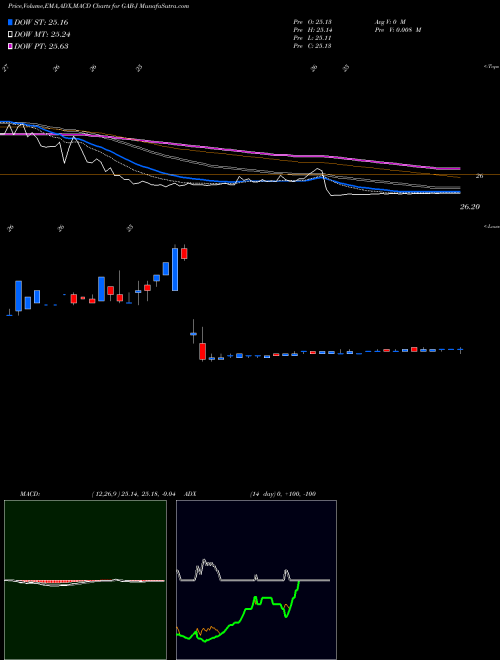500x660 pixels.
Task: Open the dark blue ADX indicator panel
Action: click(x=256, y=580)
